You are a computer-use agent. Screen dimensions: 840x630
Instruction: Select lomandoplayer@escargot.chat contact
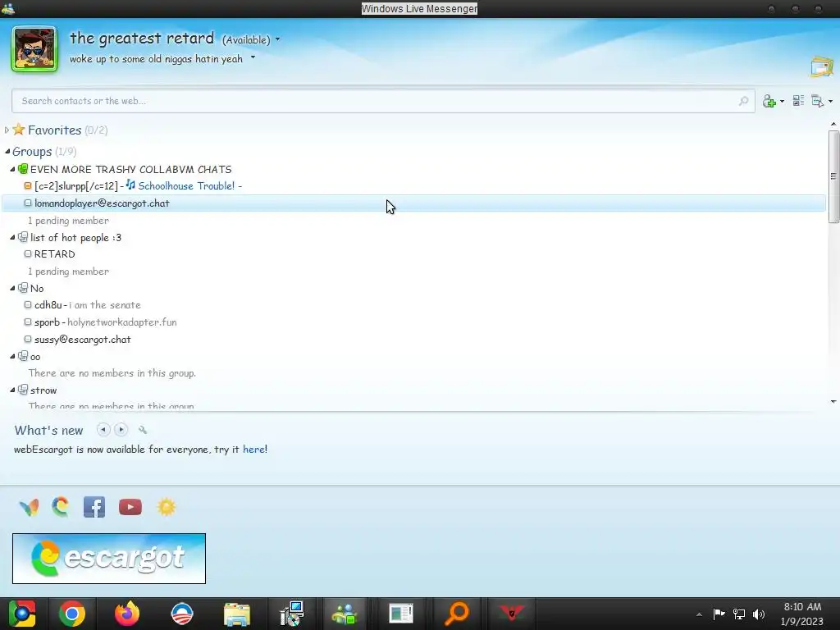[413, 203]
